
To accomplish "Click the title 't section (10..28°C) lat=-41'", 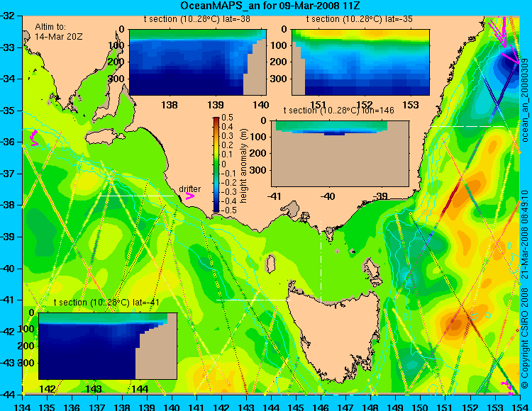I will pos(106,303).
